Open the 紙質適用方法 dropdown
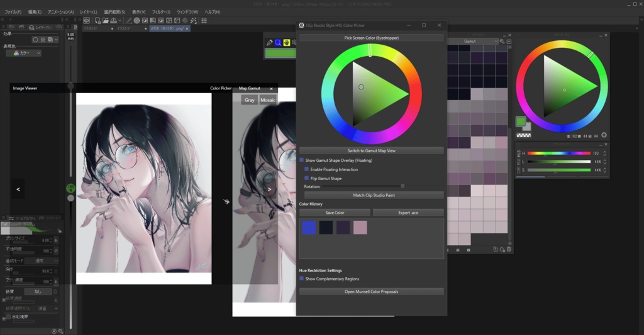Image resolution: width=644 pixels, height=335 pixels. pos(47,309)
